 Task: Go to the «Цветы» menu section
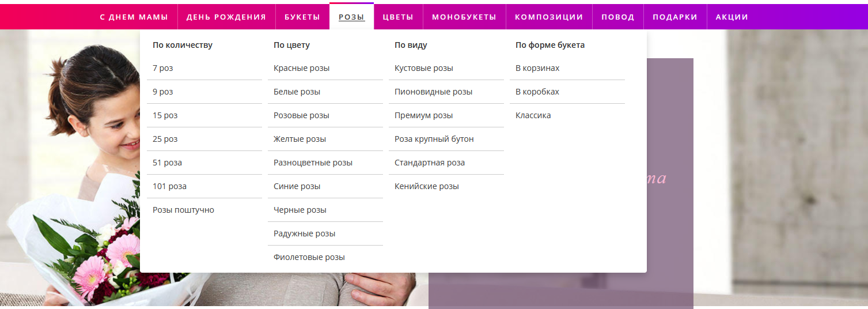pos(398,17)
